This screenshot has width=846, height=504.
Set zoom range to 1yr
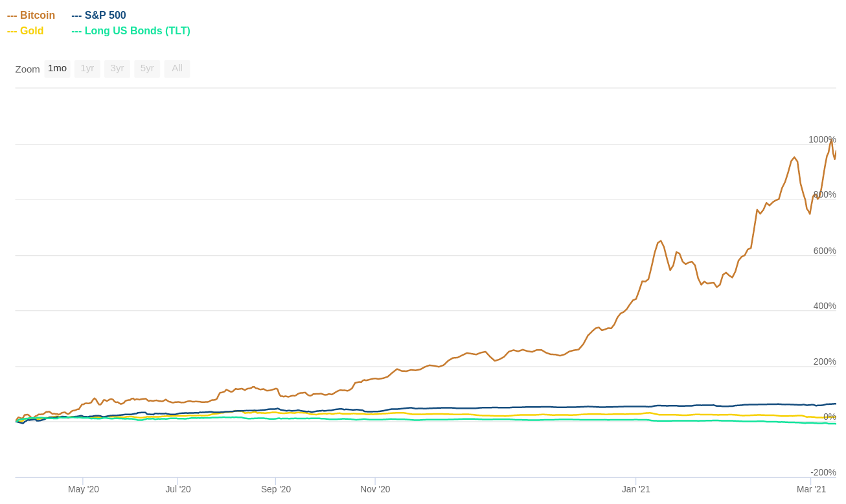87,68
